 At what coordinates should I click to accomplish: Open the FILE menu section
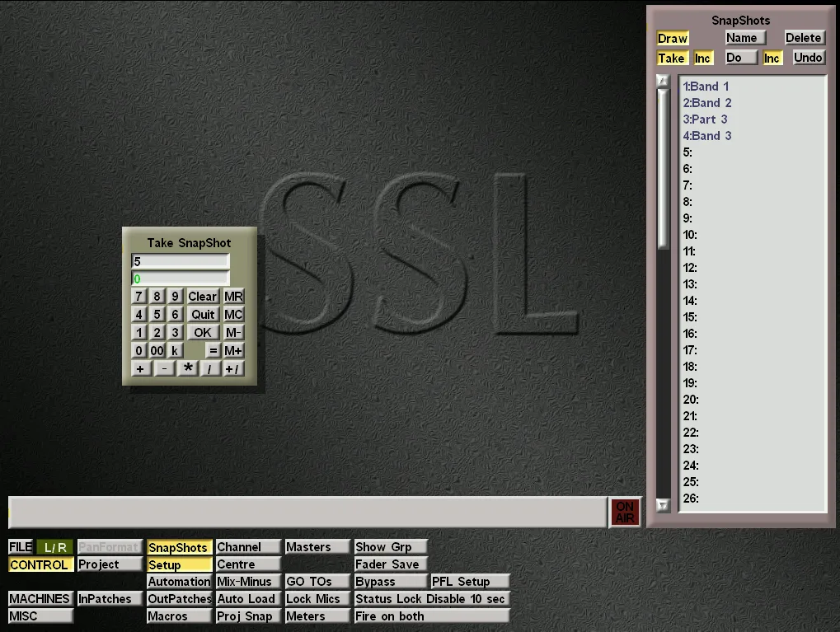21,547
